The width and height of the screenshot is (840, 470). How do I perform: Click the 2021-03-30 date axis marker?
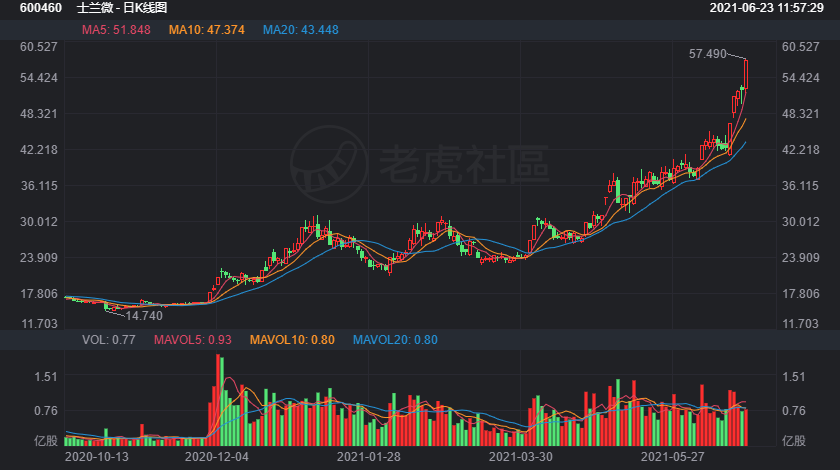pyautogui.click(x=521, y=457)
